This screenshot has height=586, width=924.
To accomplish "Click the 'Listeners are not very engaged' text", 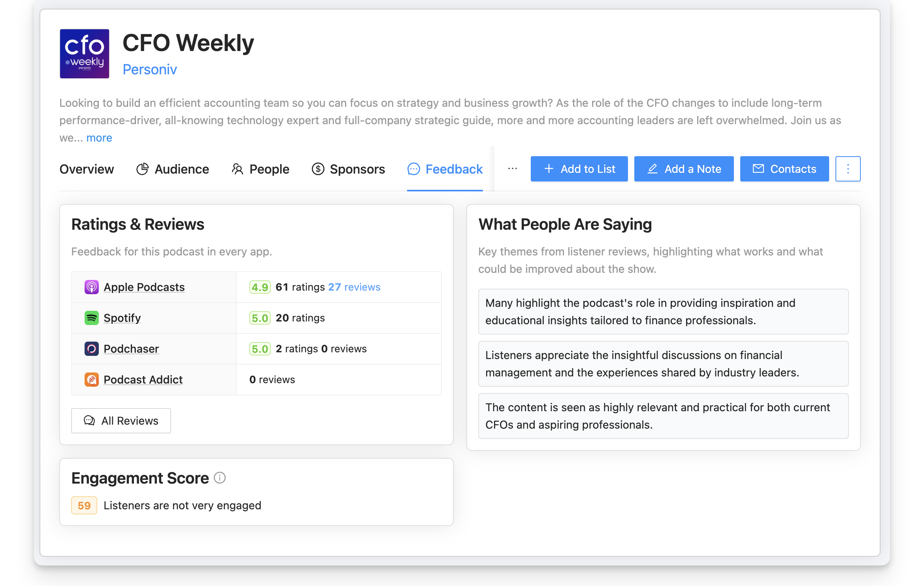I will coord(182,505).
